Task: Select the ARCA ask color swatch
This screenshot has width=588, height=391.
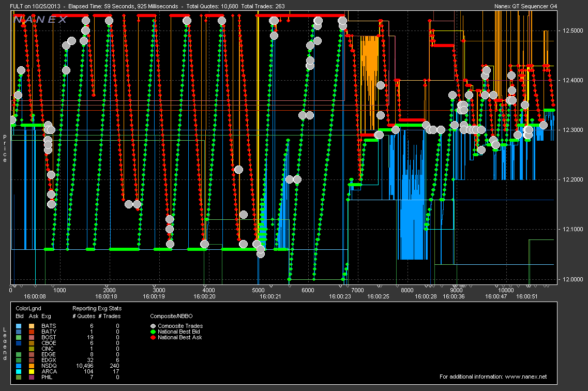Action: [x=32, y=371]
